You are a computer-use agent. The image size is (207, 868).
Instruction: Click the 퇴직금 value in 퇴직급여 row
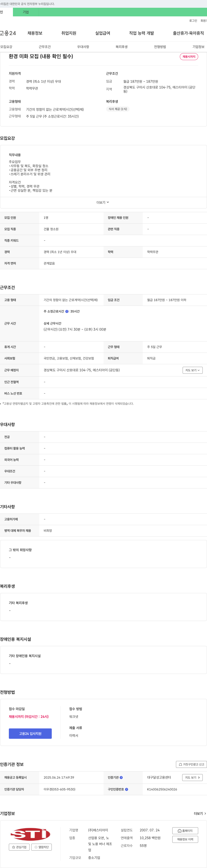[151, 358]
